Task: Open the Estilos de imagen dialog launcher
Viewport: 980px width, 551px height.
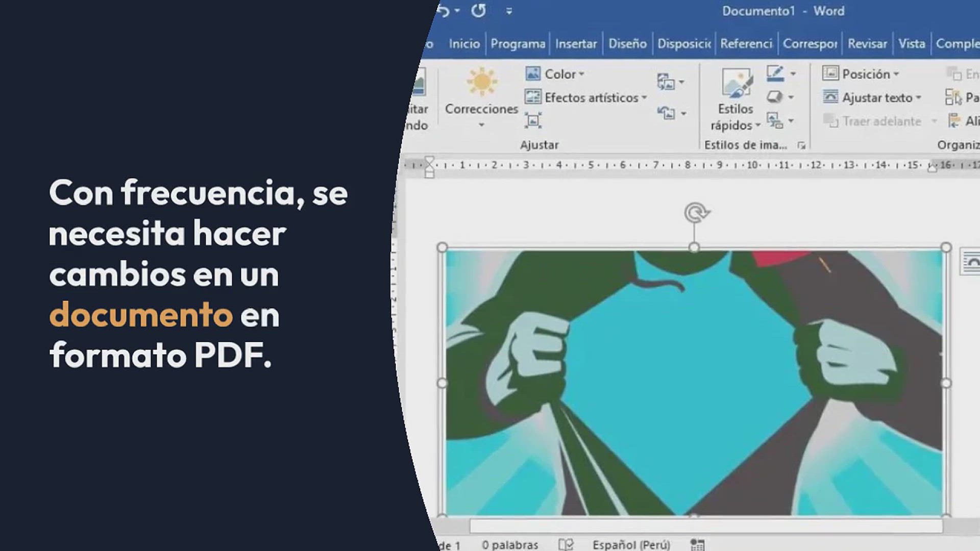Action: 801,145
